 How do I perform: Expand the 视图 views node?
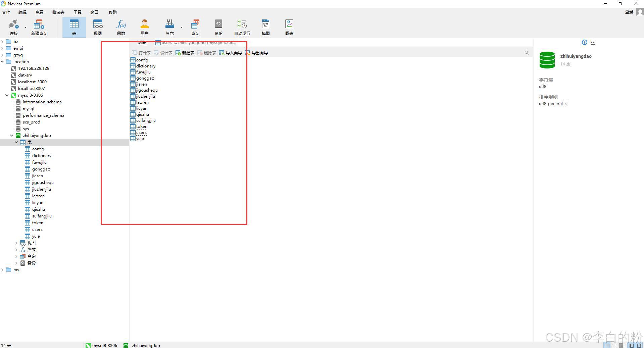point(16,243)
